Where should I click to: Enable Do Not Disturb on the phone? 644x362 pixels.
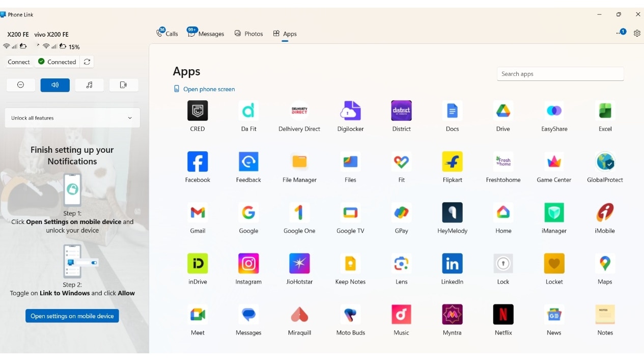point(20,85)
